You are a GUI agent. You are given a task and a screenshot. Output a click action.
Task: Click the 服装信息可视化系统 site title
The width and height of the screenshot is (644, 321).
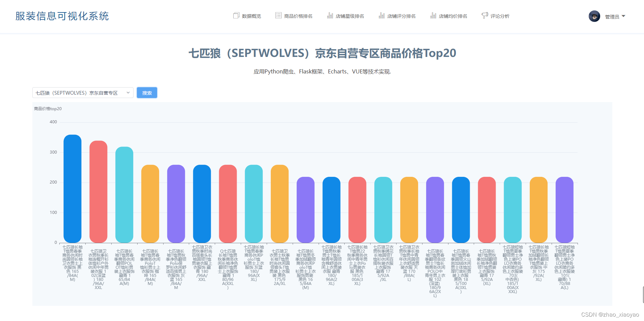[x=62, y=16]
